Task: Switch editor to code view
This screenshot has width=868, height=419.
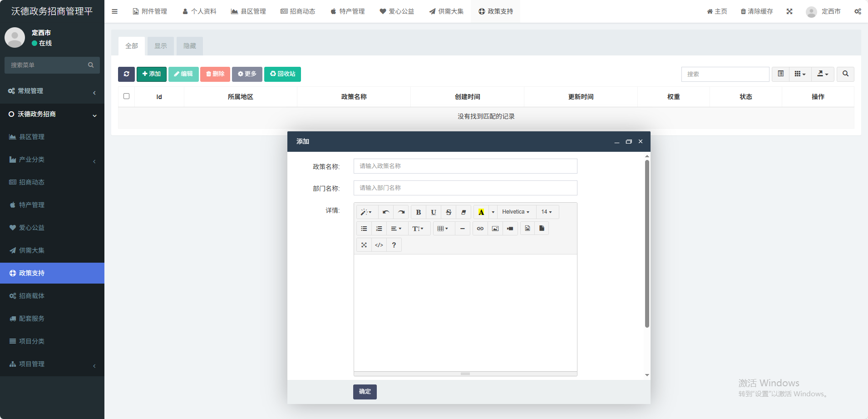Action: click(379, 245)
